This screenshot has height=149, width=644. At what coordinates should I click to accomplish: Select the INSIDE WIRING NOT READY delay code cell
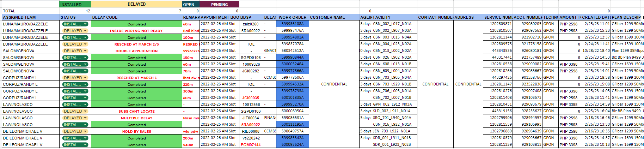pyautogui.click(x=136, y=31)
